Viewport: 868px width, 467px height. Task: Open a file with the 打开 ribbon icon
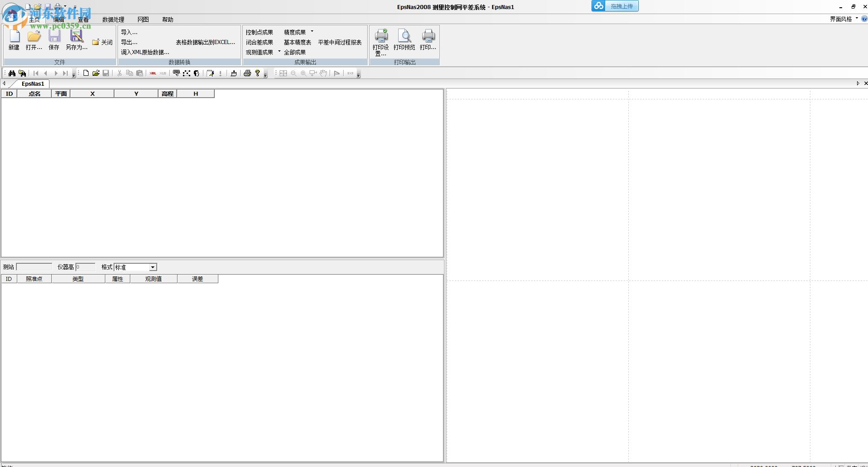(34, 40)
